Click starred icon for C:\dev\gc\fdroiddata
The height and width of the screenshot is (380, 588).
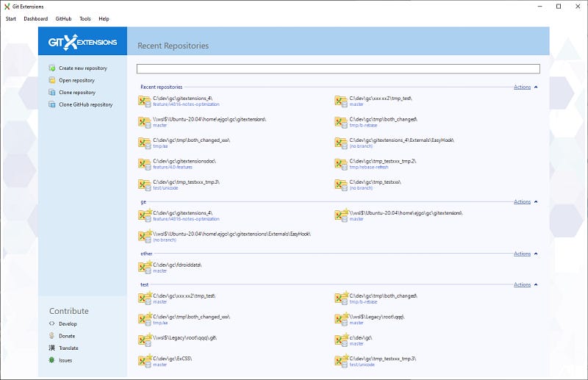pyautogui.click(x=145, y=268)
